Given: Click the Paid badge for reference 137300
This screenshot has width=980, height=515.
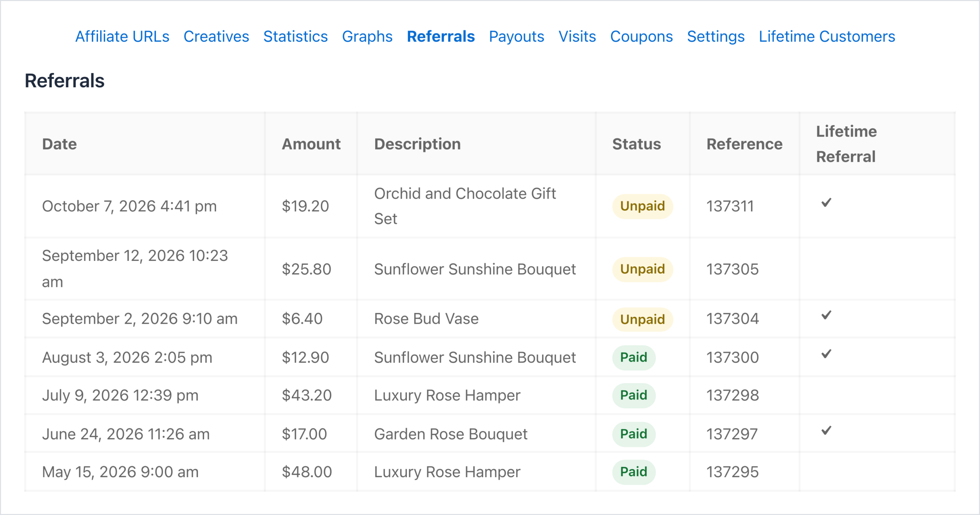Looking at the screenshot, I should point(634,357).
